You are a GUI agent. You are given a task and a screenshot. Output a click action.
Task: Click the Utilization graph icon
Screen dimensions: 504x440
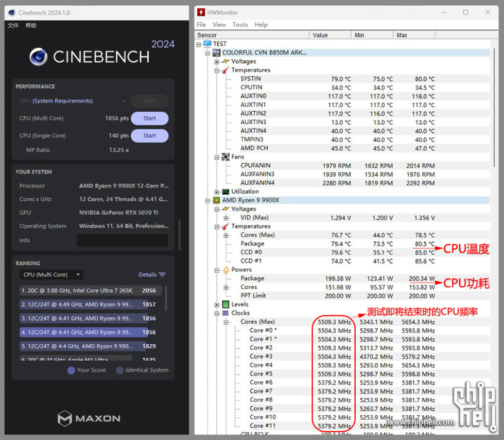(x=225, y=191)
